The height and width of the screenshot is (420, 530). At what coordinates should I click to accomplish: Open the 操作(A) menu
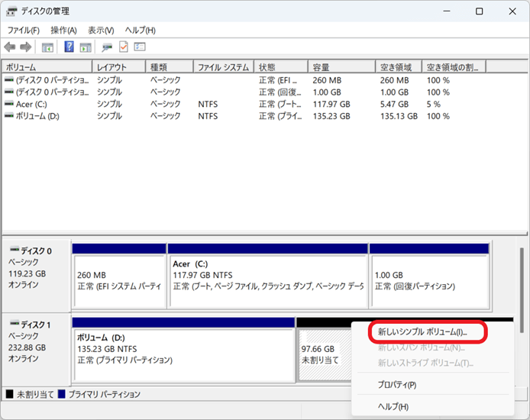63,30
